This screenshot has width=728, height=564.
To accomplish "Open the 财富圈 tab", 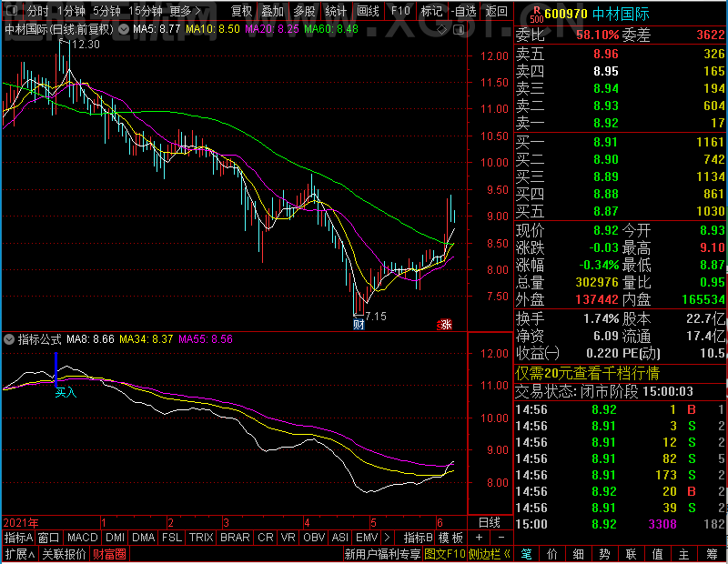I will pyautogui.click(x=109, y=554).
